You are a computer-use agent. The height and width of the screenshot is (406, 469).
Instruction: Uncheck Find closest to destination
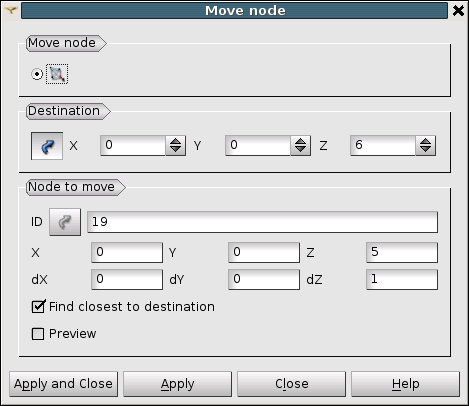coord(38,307)
